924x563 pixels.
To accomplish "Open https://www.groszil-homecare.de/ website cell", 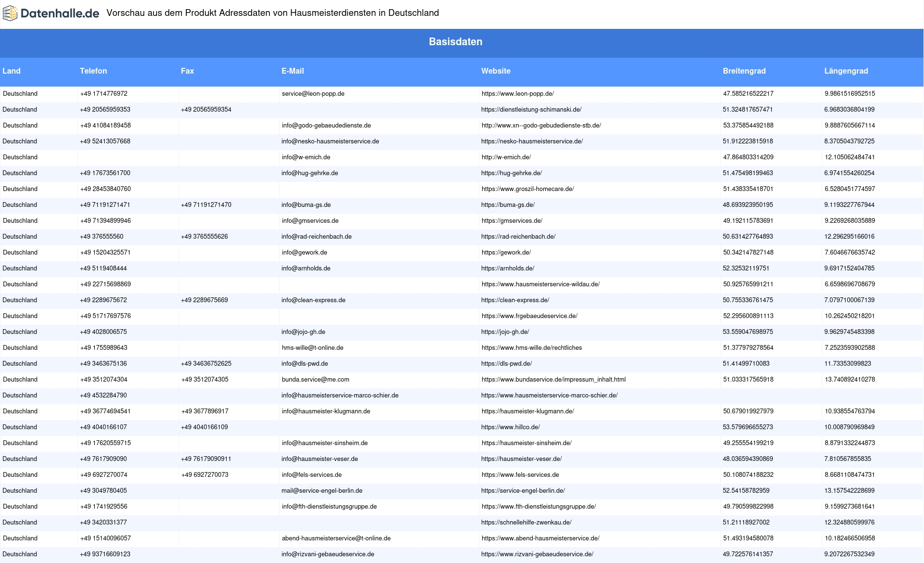I will pyautogui.click(x=528, y=189).
